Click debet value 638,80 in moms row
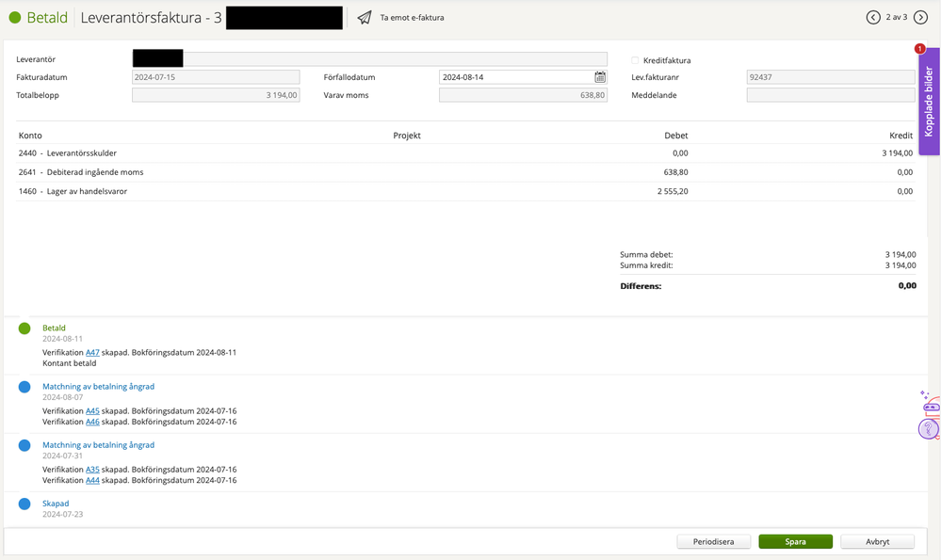This screenshot has width=941, height=560. (675, 172)
